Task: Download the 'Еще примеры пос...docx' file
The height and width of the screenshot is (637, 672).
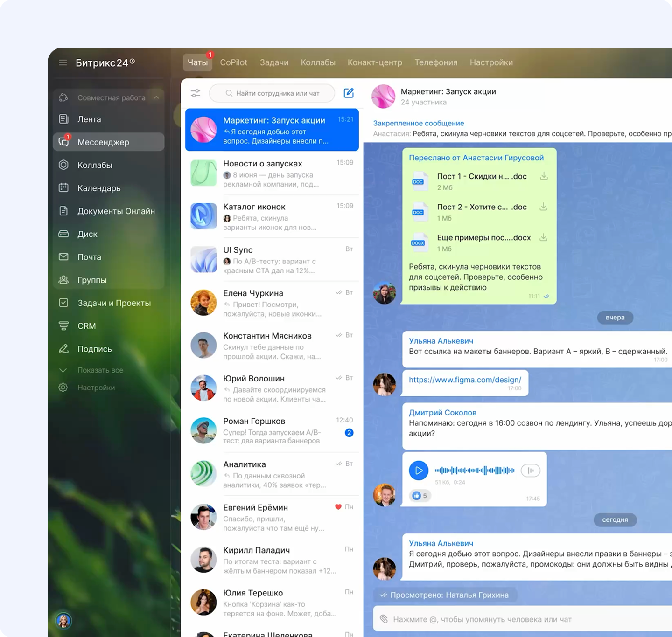Action: click(x=543, y=238)
